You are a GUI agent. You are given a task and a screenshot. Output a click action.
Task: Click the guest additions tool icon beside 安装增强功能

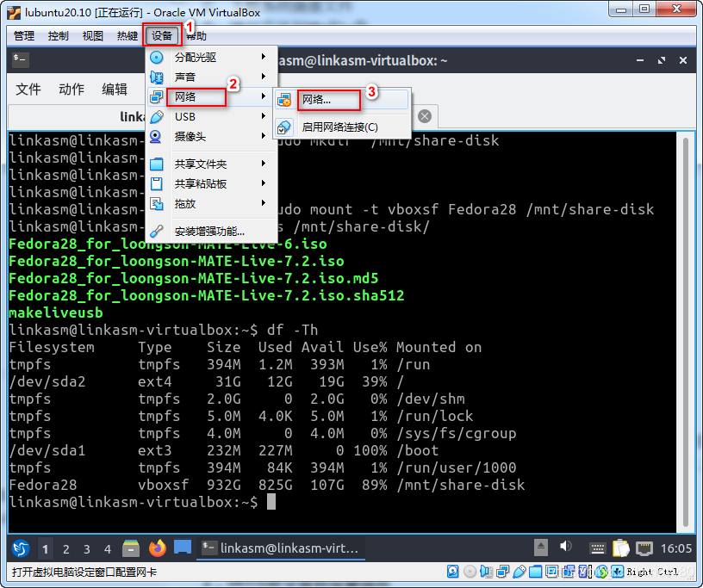157,232
